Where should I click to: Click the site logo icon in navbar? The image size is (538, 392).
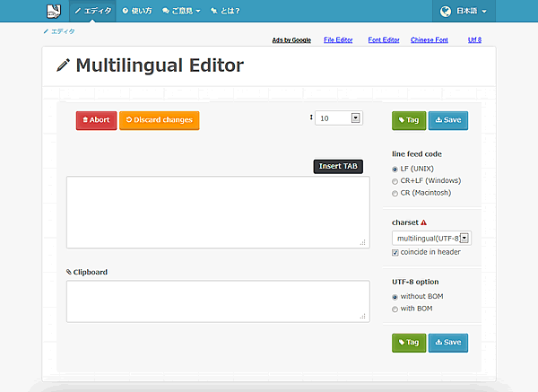54,11
